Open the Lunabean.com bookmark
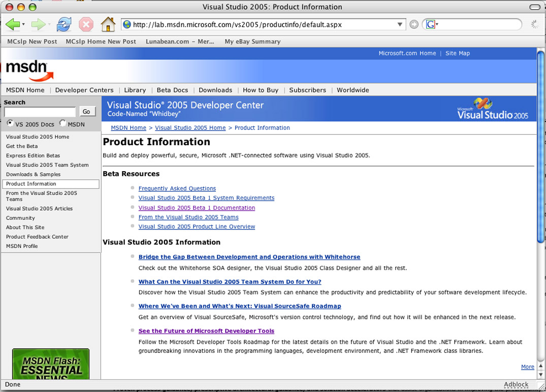This screenshot has height=392, width=546. (180, 42)
